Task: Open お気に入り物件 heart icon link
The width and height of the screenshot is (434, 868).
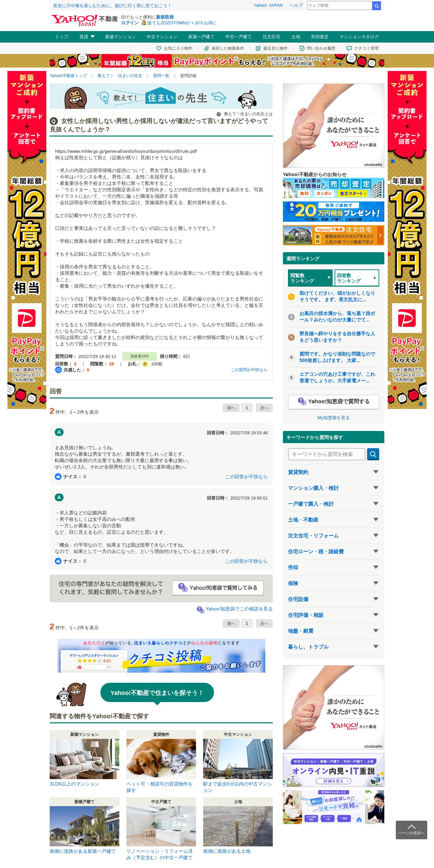Action: click(x=174, y=48)
